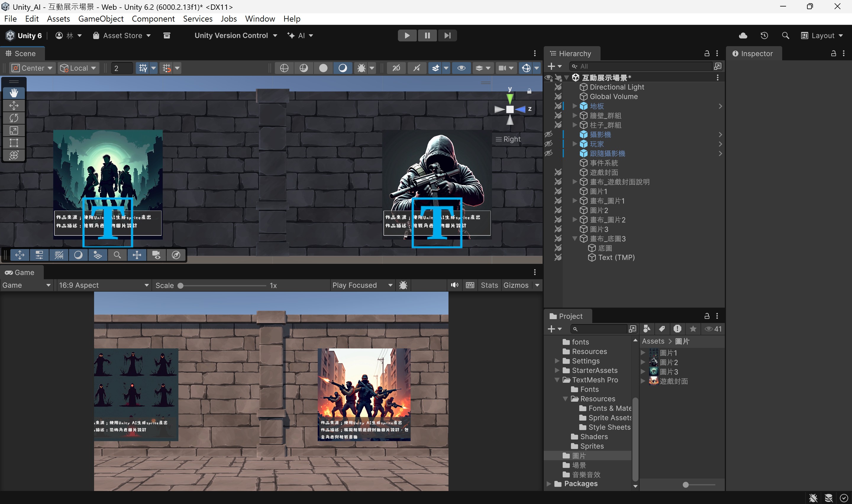Open the global search magnifier
The height and width of the screenshot is (504, 852).
pyautogui.click(x=785, y=35)
